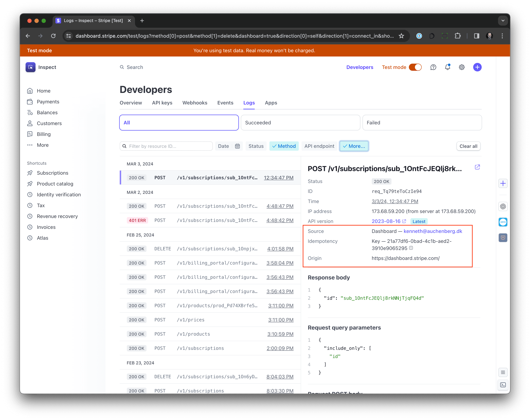Go back to the previous page
This screenshot has width=530, height=420.
(x=28, y=36)
